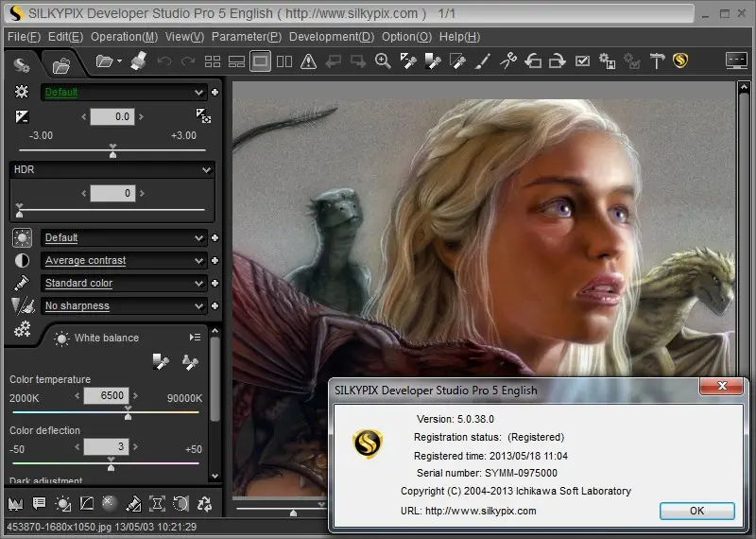Expand the Standard color dropdown
The width and height of the screenshot is (756, 539).
point(123,283)
